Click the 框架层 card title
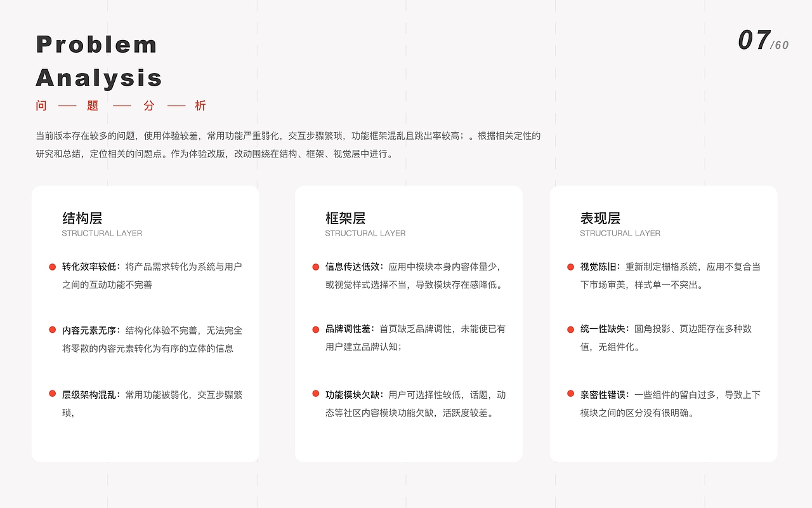Viewport: 812px width, 508px height. pos(345,218)
